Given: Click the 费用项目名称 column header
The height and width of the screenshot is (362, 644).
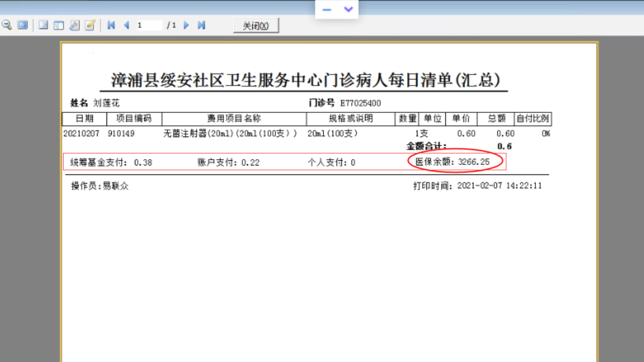Looking at the screenshot, I should point(234,119).
